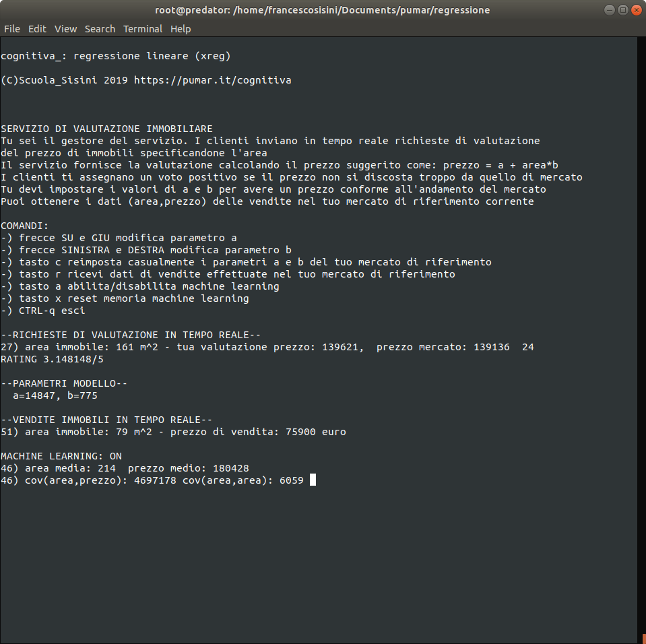Click 'tasto a abilita/disabilita machine learning' line
Image resolution: width=646 pixels, height=644 pixels.
[x=140, y=286]
